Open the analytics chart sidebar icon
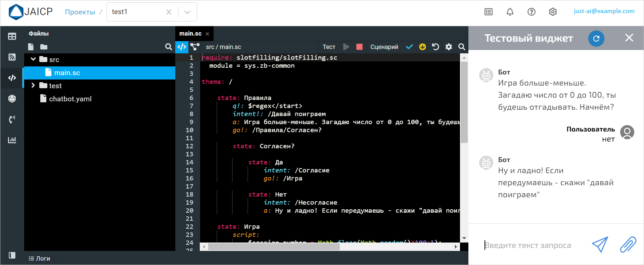The width and height of the screenshot is (644, 265). (12, 140)
